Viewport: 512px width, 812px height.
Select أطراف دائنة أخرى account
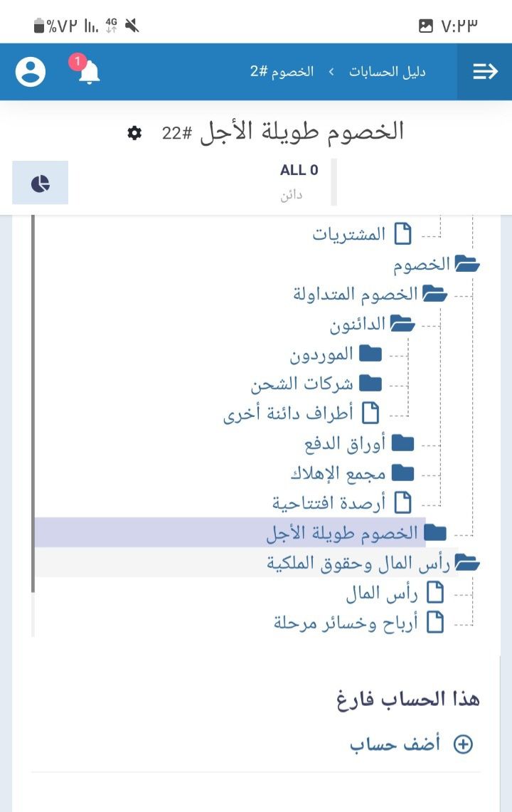click(288, 413)
